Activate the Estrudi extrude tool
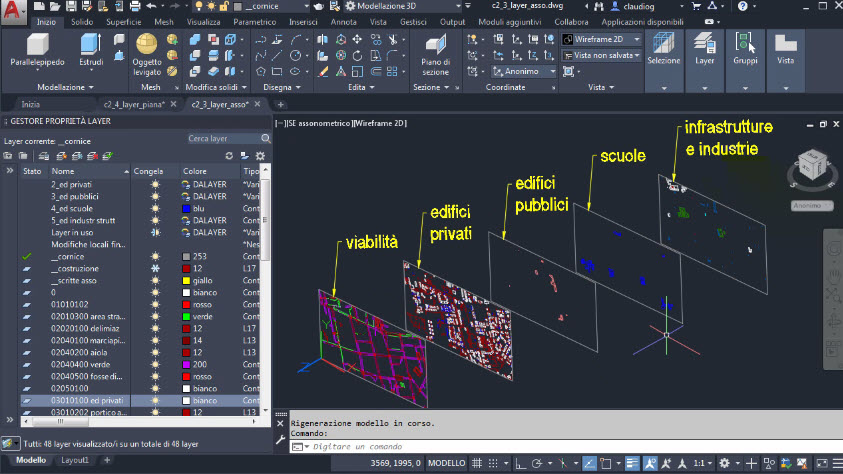The width and height of the screenshot is (843, 474). coord(91,51)
